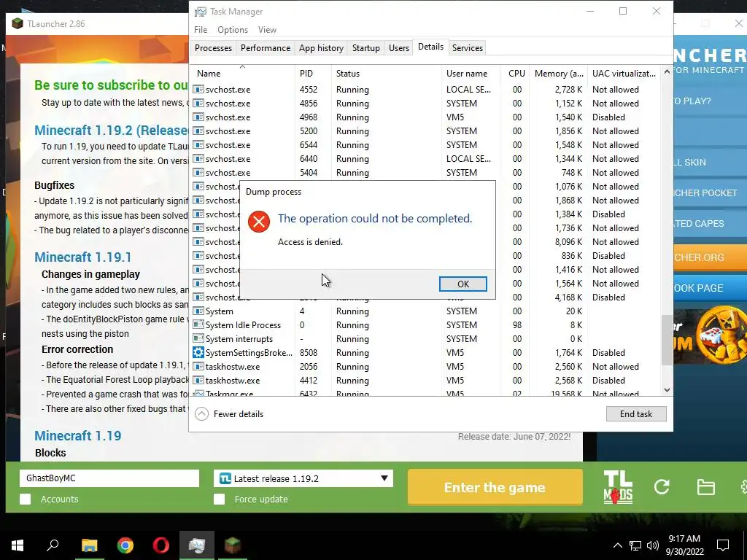Select the taskhostw.exe icon for PID 2056

198,366
